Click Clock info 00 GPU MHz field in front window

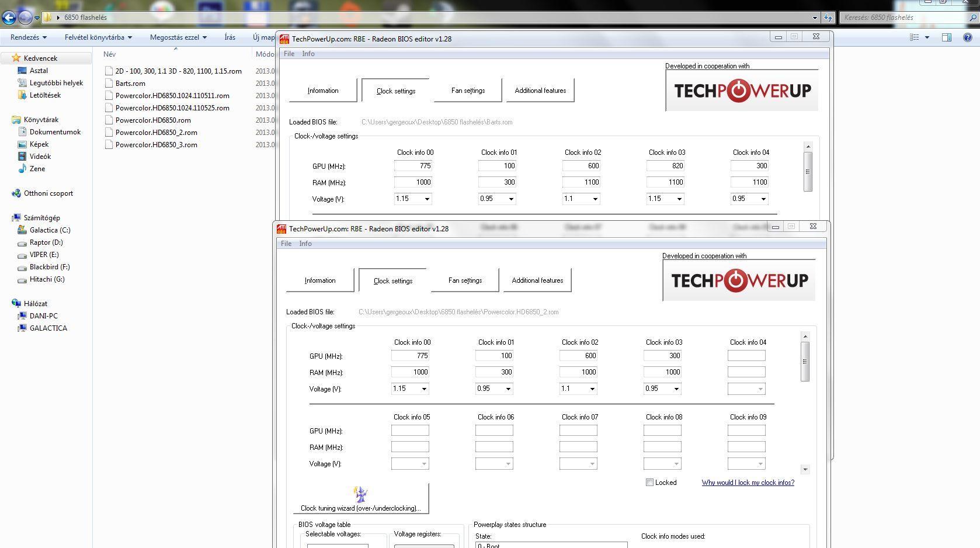point(410,356)
